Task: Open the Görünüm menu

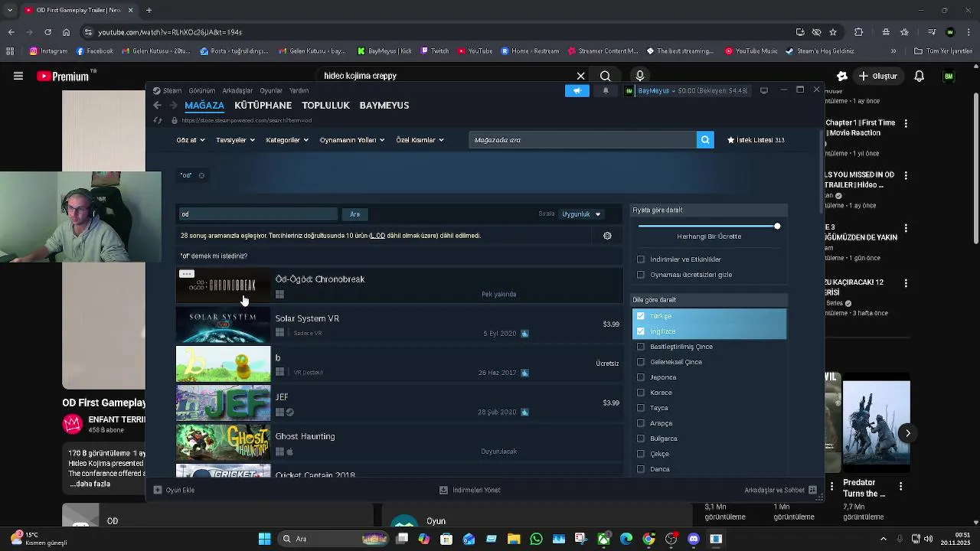Action: point(202,90)
